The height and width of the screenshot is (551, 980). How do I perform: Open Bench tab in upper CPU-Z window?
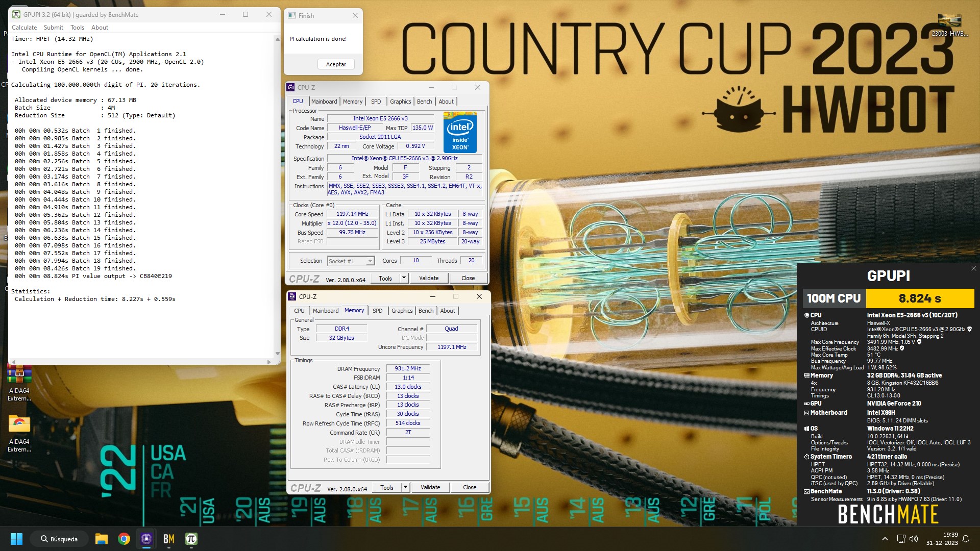424,102
